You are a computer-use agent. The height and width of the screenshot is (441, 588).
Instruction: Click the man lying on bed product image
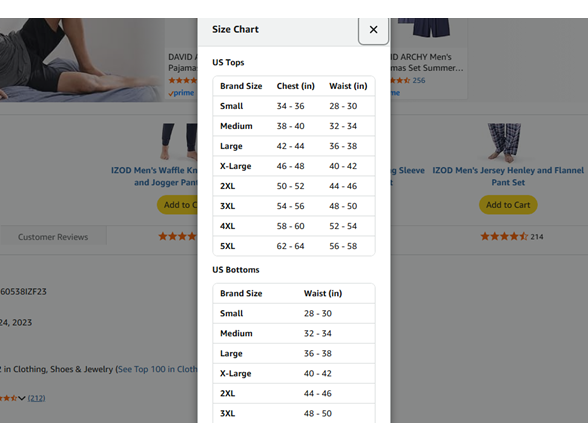click(x=82, y=59)
